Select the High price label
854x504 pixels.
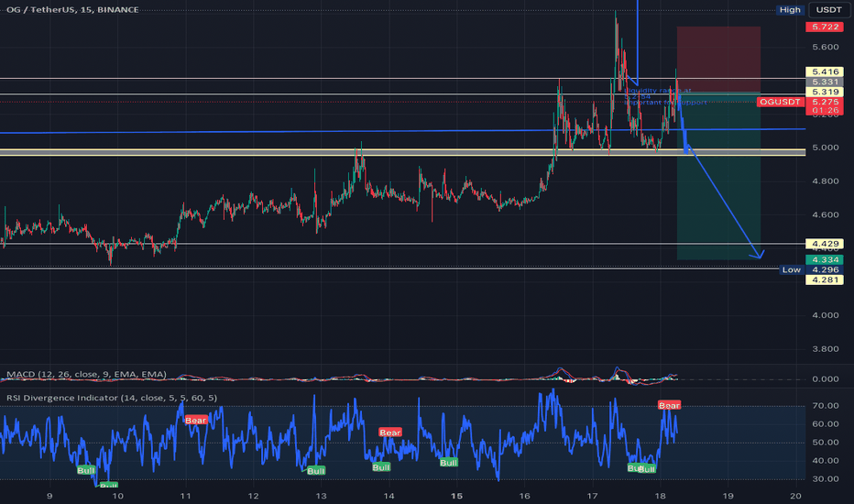(x=790, y=10)
